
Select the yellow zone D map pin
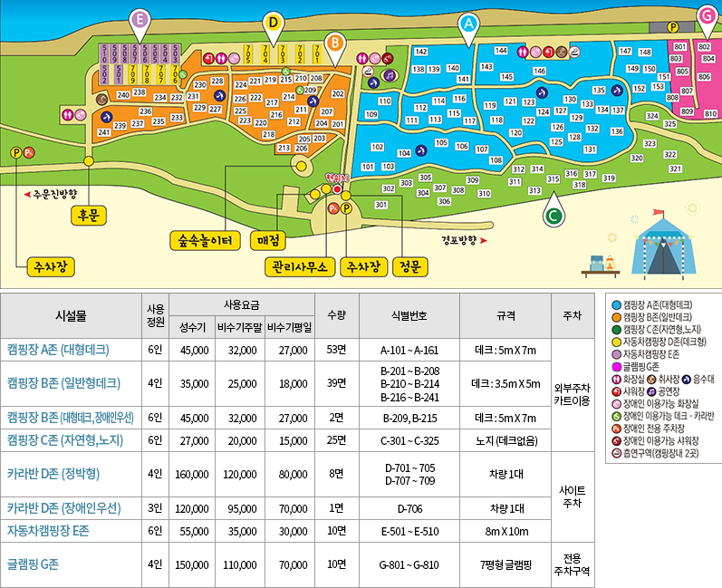[x=273, y=24]
